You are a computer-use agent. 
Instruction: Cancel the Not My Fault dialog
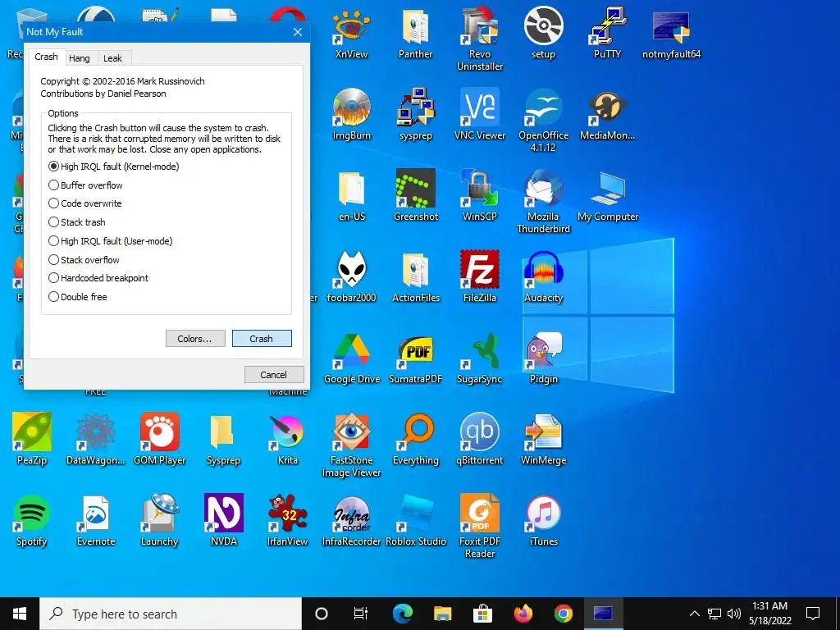click(274, 374)
